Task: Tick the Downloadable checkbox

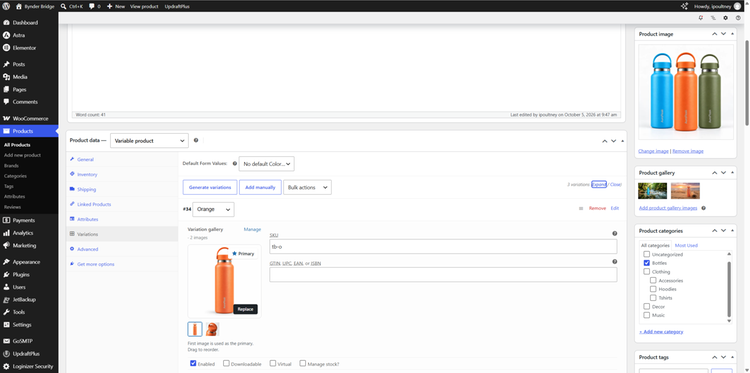Action: (226, 363)
